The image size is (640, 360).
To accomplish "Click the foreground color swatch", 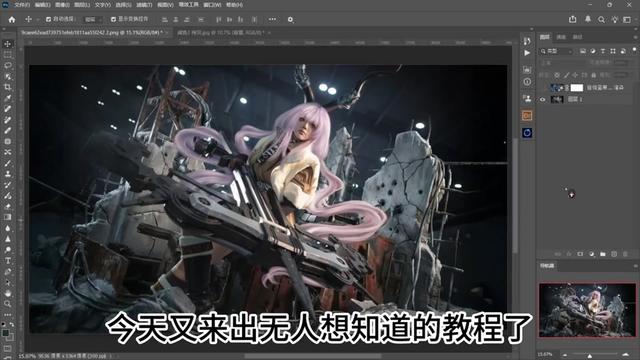I will 5,333.
